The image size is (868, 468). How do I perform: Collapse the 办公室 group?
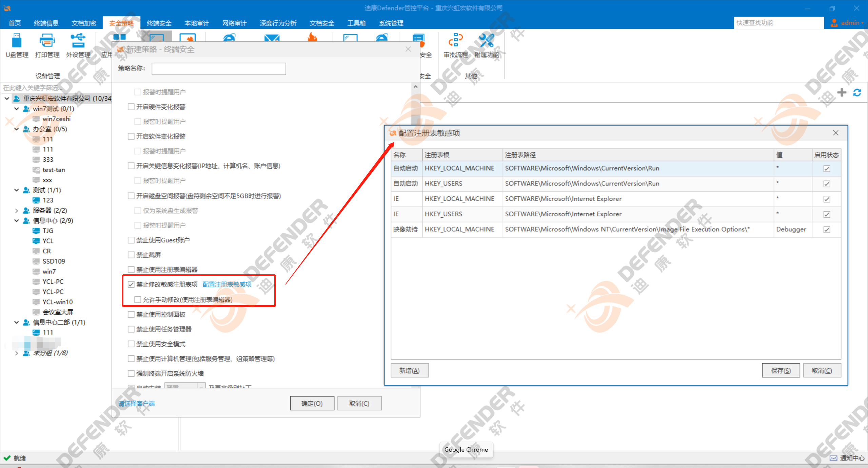coord(16,129)
